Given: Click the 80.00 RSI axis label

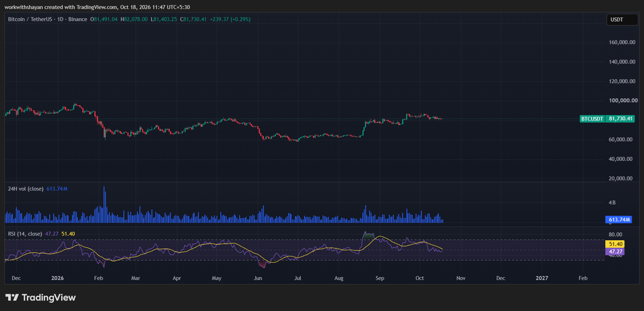Looking at the screenshot, I should (x=615, y=235).
